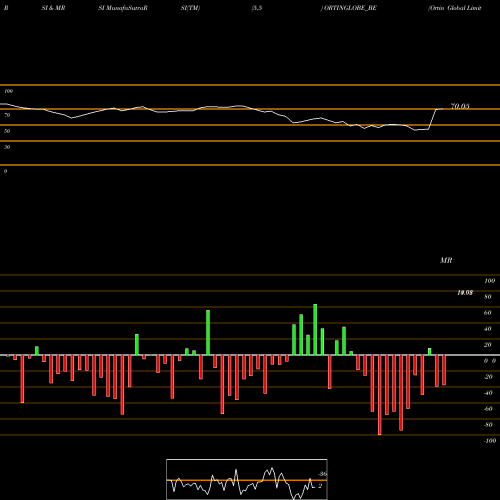Click the sharp rise at the end of the RSI line
Image resolution: width=500 pixels, height=500 pixels.
[432, 119]
